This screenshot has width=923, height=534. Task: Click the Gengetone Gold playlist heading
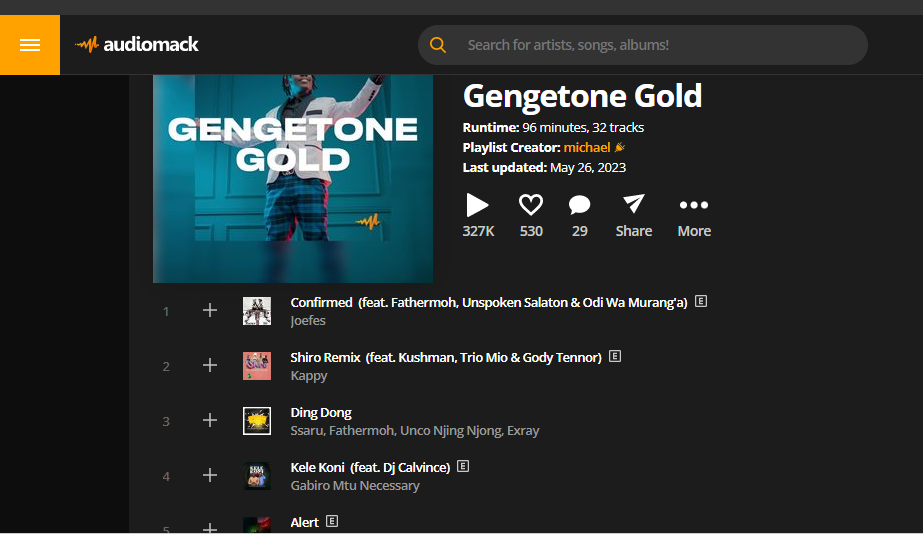coord(582,95)
